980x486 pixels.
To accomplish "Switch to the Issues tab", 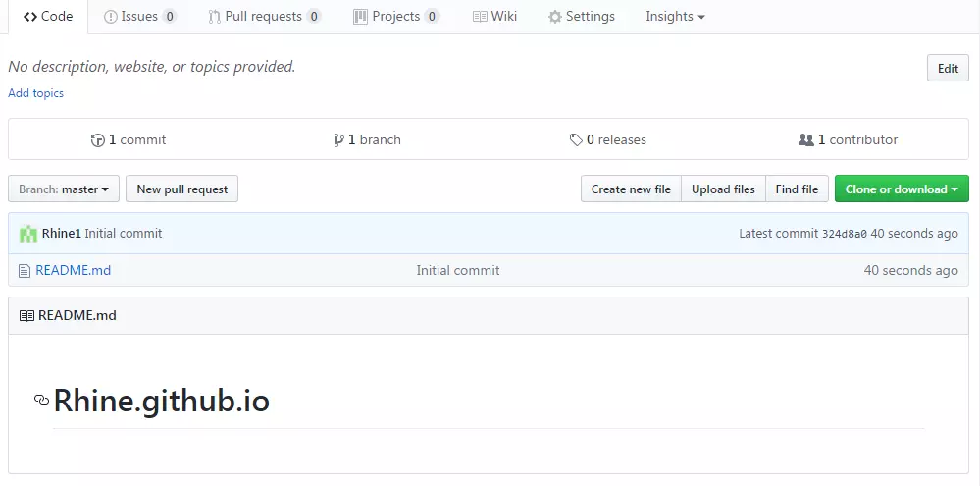I will click(140, 17).
